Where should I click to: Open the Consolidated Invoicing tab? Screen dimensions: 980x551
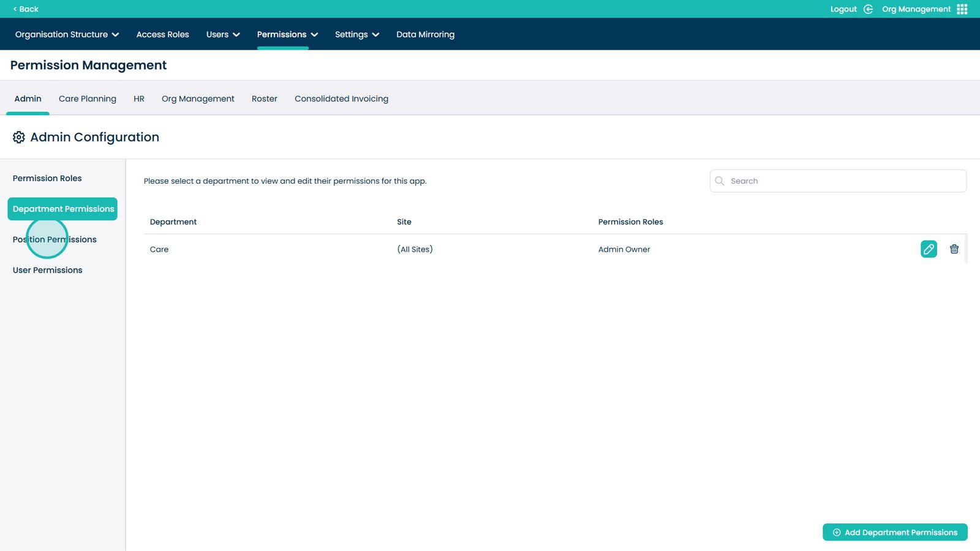tap(341, 99)
